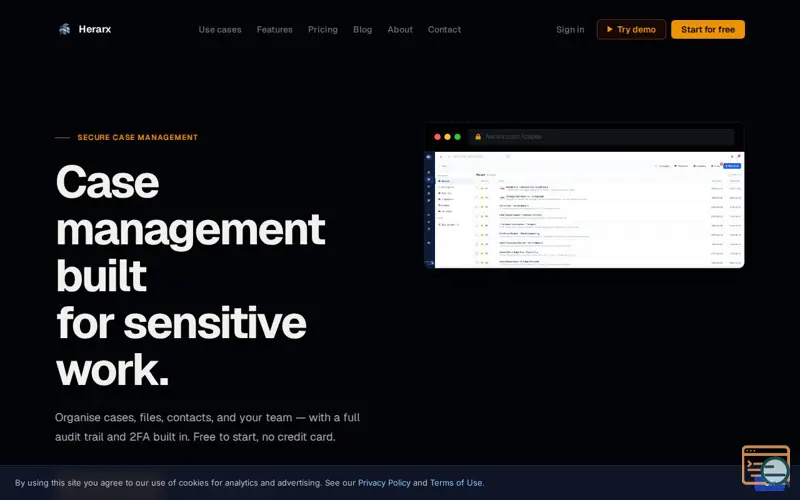Open the Use cases menu item
This screenshot has width=800, height=500.
[220, 30]
